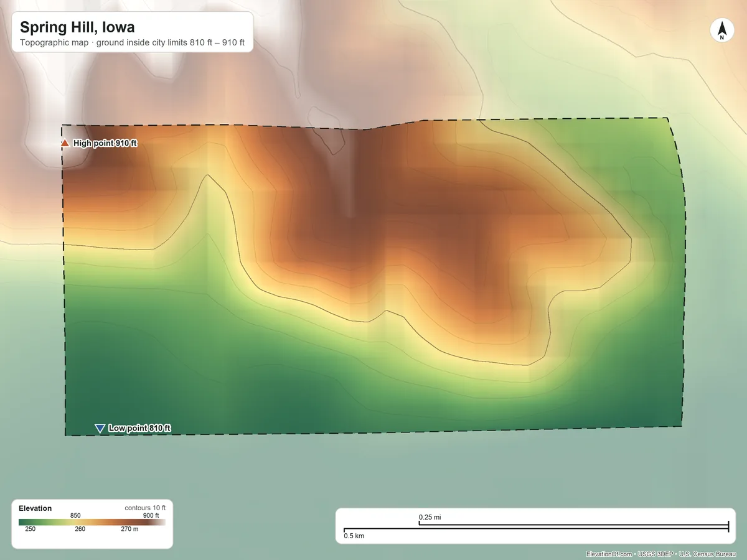Click the '0.25 mi' scale label
Image resolution: width=747 pixels, height=560 pixels.
[x=430, y=518]
